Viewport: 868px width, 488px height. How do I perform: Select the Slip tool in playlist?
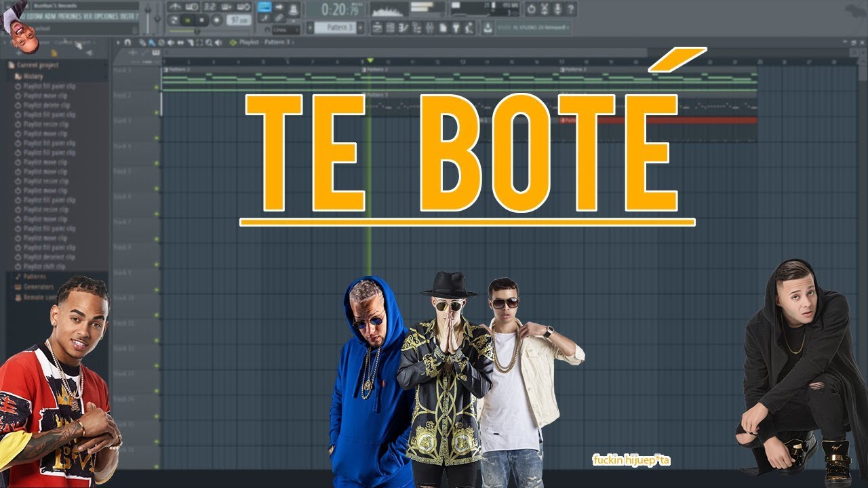coord(180,42)
